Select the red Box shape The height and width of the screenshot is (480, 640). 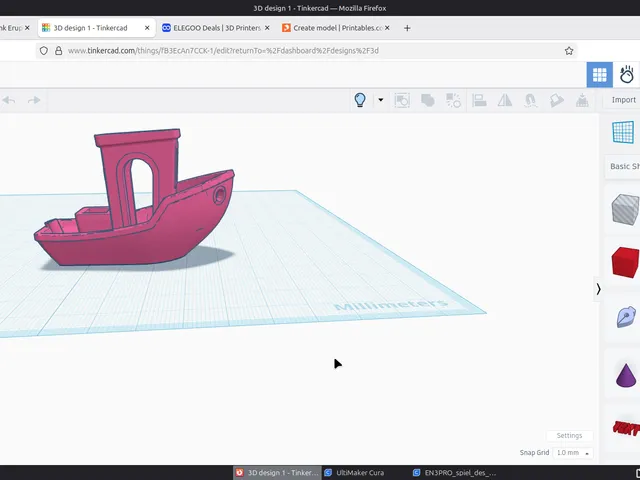(625, 262)
